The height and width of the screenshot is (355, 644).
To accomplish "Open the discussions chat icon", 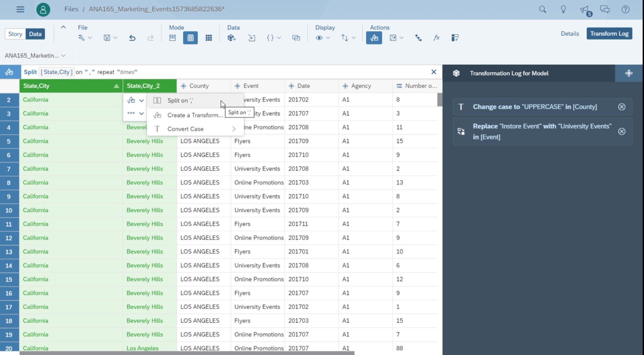I will pos(605,9).
